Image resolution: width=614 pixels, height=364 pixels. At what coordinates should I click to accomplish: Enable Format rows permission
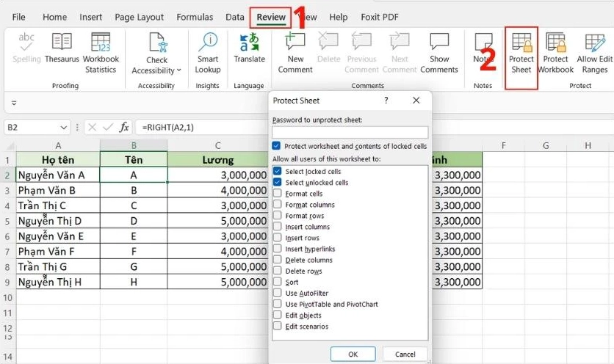(277, 215)
